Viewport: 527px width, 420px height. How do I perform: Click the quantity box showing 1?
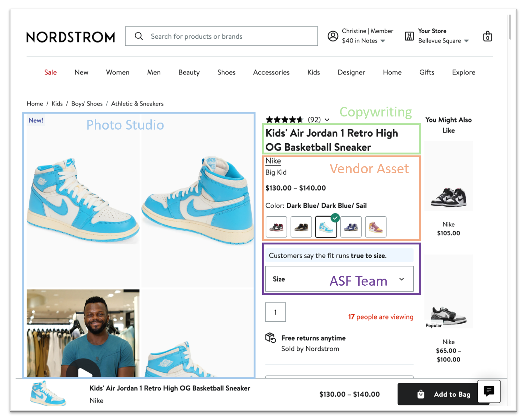coord(275,312)
